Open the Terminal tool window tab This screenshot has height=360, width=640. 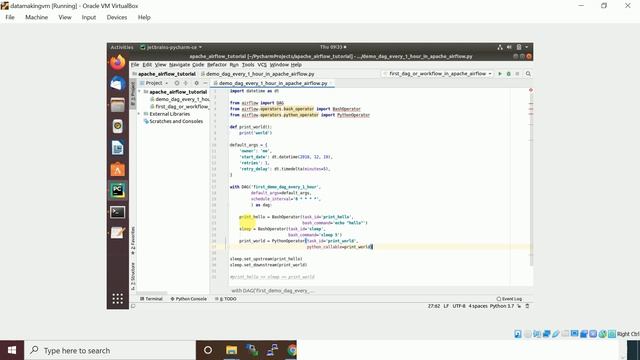click(151, 299)
